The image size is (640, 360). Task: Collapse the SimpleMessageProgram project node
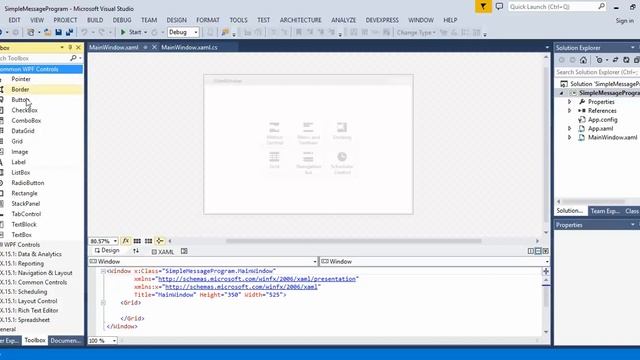pyautogui.click(x=562, y=93)
